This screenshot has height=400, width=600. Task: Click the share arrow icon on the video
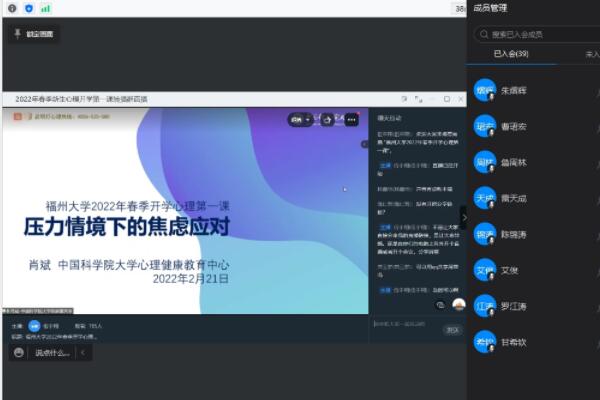coord(327,120)
